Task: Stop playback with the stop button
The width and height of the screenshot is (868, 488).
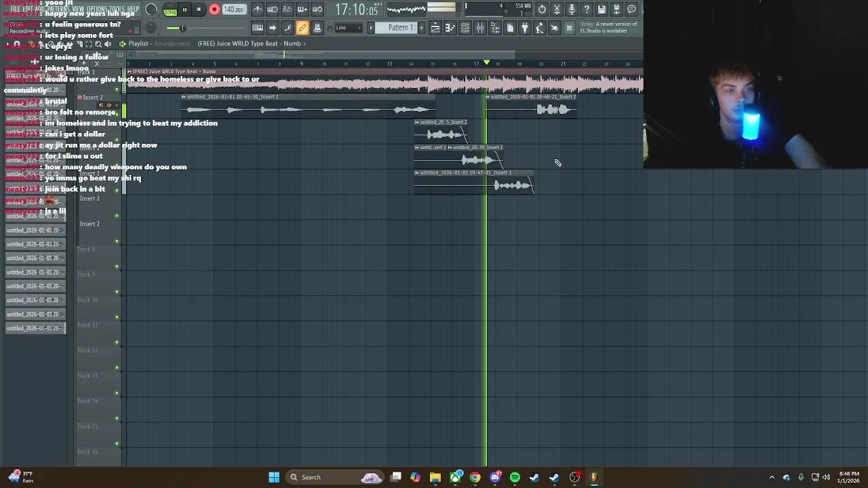Action: click(199, 9)
